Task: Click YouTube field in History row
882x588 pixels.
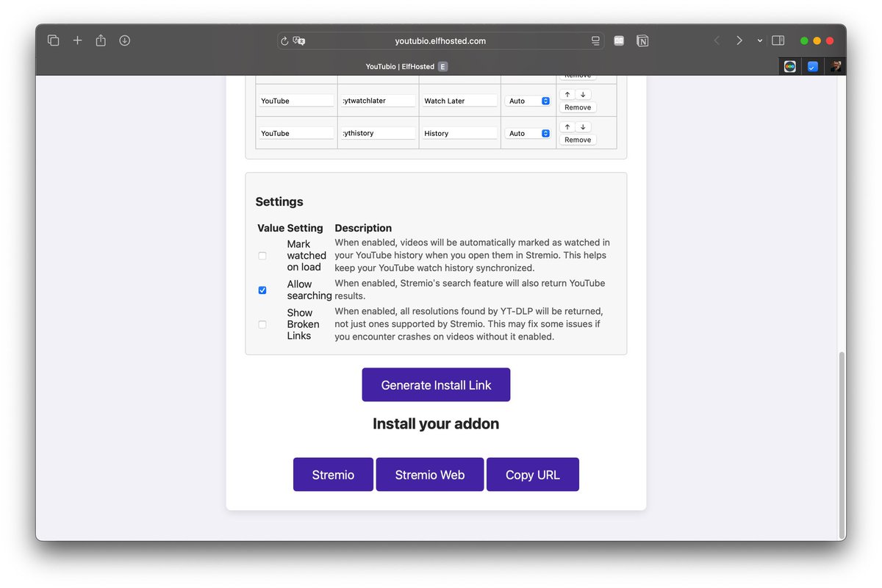Action: click(x=296, y=133)
